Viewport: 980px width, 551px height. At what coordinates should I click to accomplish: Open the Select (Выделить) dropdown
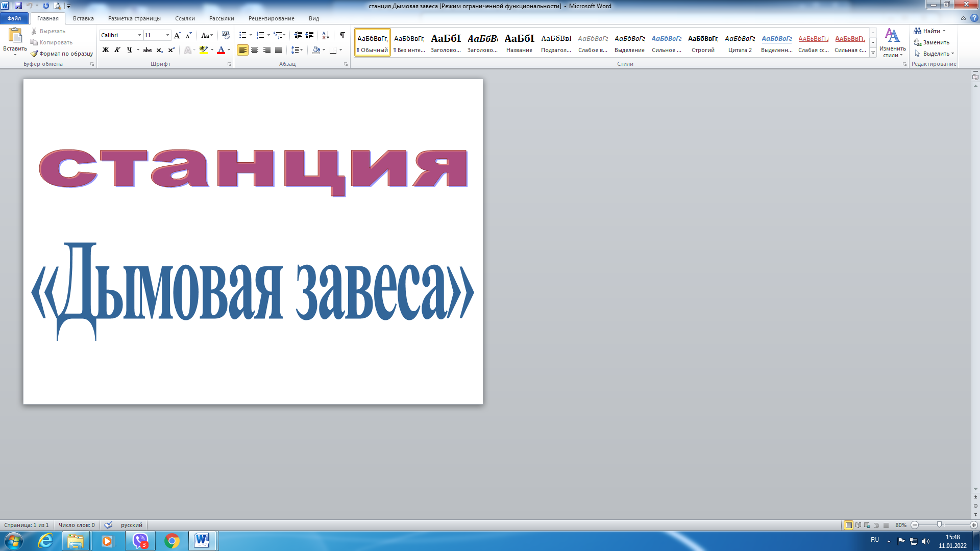pos(934,54)
